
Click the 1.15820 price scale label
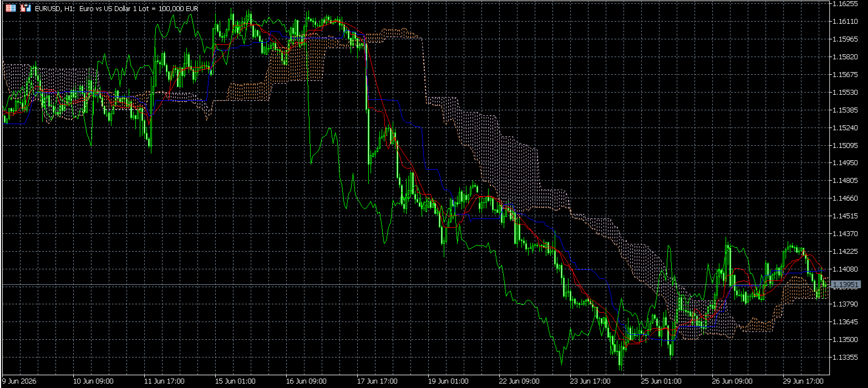coord(846,57)
